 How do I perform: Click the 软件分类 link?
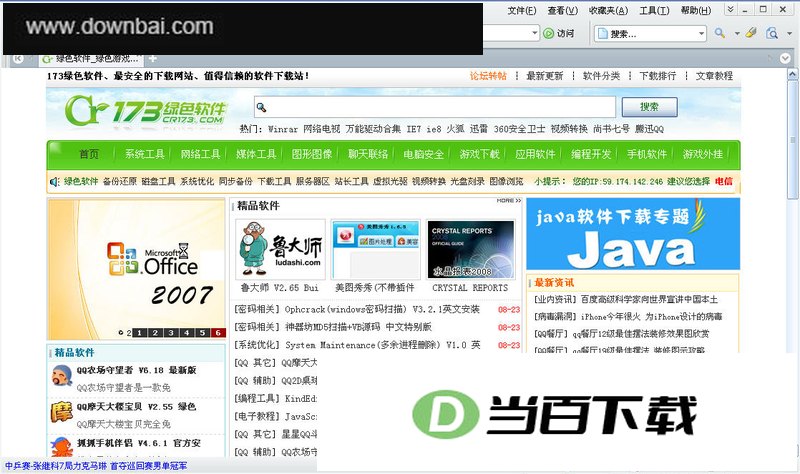(601, 76)
